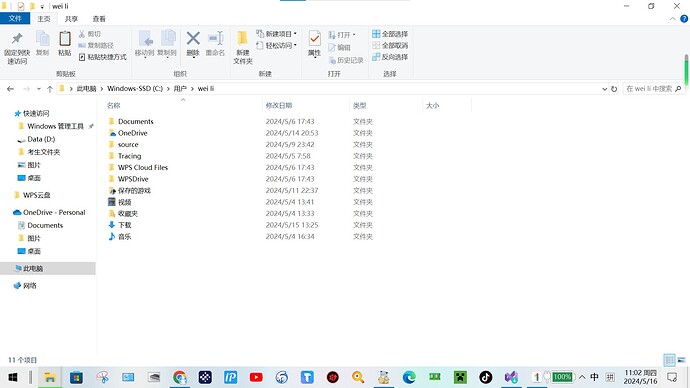The image size is (690, 388).
Task: Open Visual Studio from the taskbar
Action: (511, 377)
